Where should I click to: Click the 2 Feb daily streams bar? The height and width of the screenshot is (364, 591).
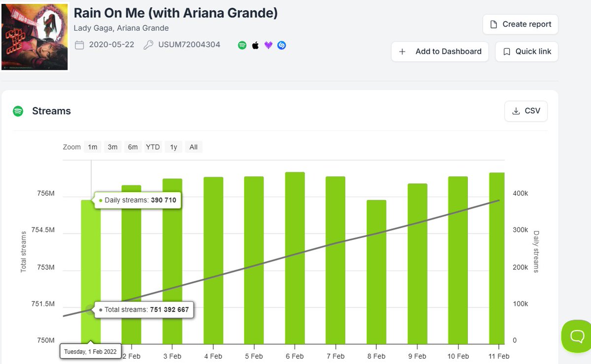tap(131, 265)
